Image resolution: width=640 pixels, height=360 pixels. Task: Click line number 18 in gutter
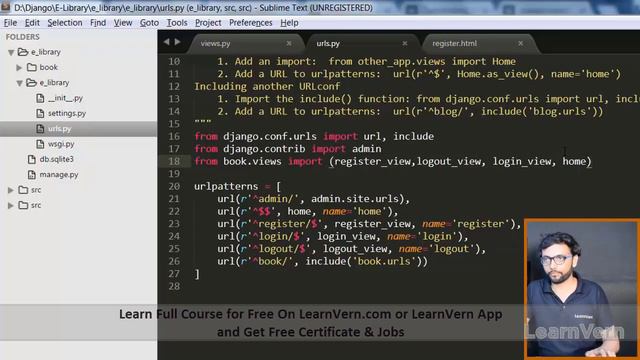point(174,161)
